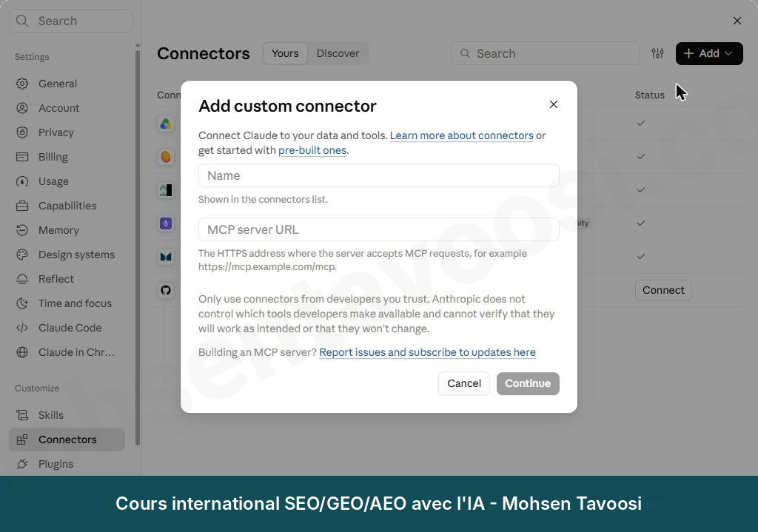Click the Time and focus moon icon
The width and height of the screenshot is (758, 532).
[22, 303]
